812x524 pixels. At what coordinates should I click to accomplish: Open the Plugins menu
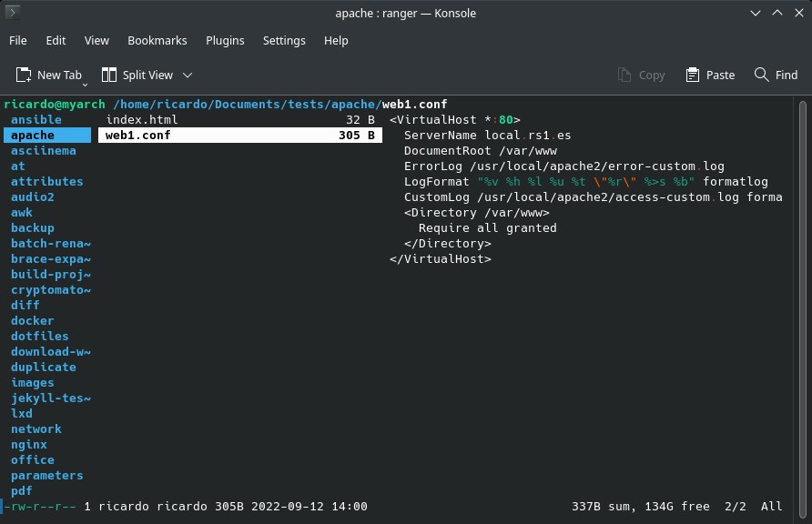pyautogui.click(x=225, y=40)
